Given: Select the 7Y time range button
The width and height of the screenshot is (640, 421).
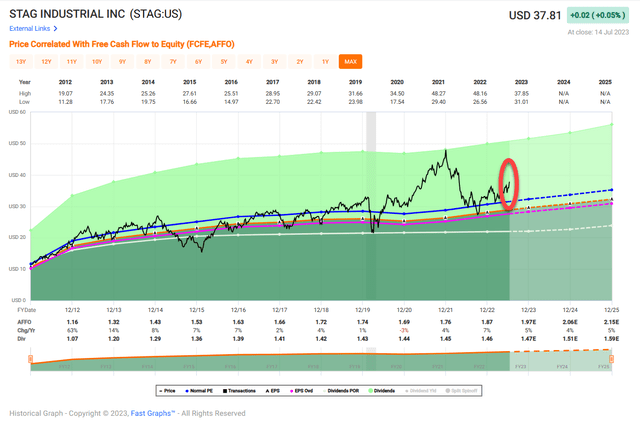Looking at the screenshot, I should coord(173,62).
